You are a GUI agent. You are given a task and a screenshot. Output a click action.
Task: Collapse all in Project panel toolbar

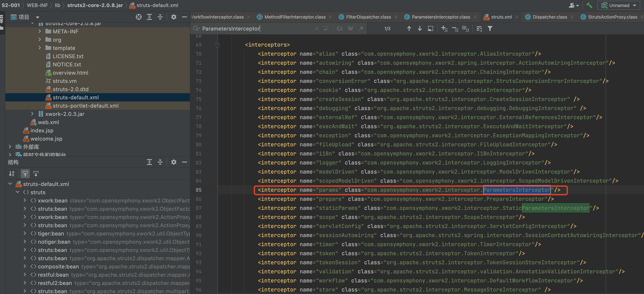(160, 17)
